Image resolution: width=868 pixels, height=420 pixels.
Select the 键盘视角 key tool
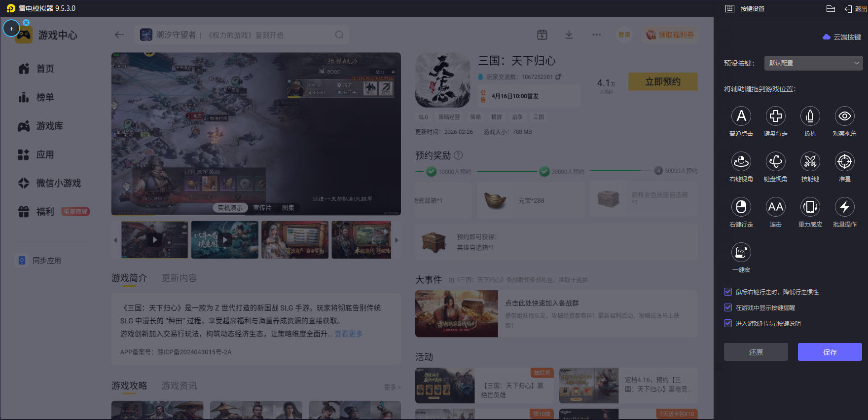[x=775, y=161]
